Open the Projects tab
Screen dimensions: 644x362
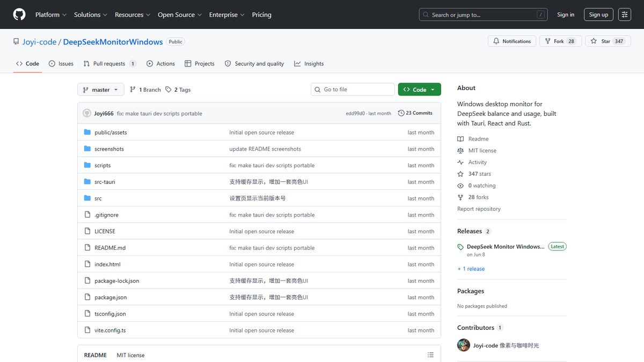coord(200,63)
